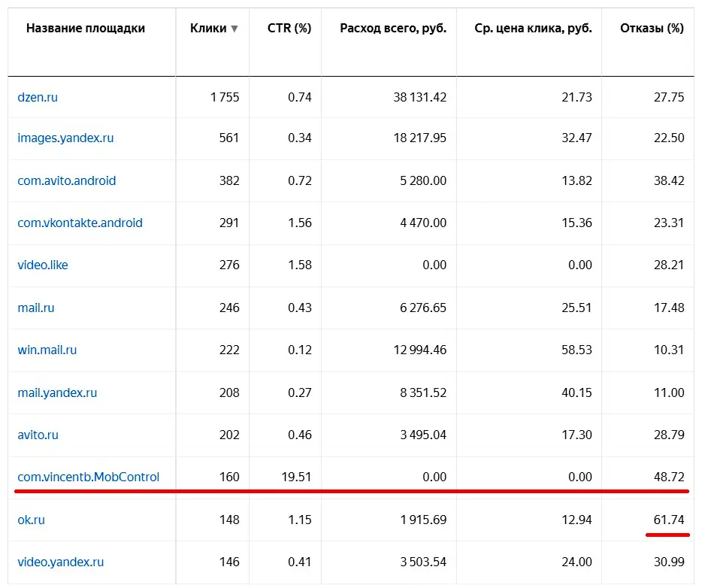Open video.yandex.ru placement link
The height and width of the screenshot is (588, 702).
(61, 562)
